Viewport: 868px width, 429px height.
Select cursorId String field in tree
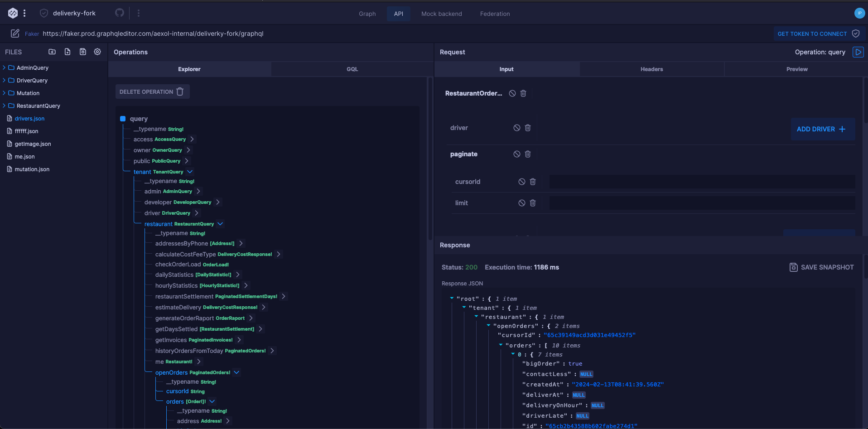(x=185, y=391)
